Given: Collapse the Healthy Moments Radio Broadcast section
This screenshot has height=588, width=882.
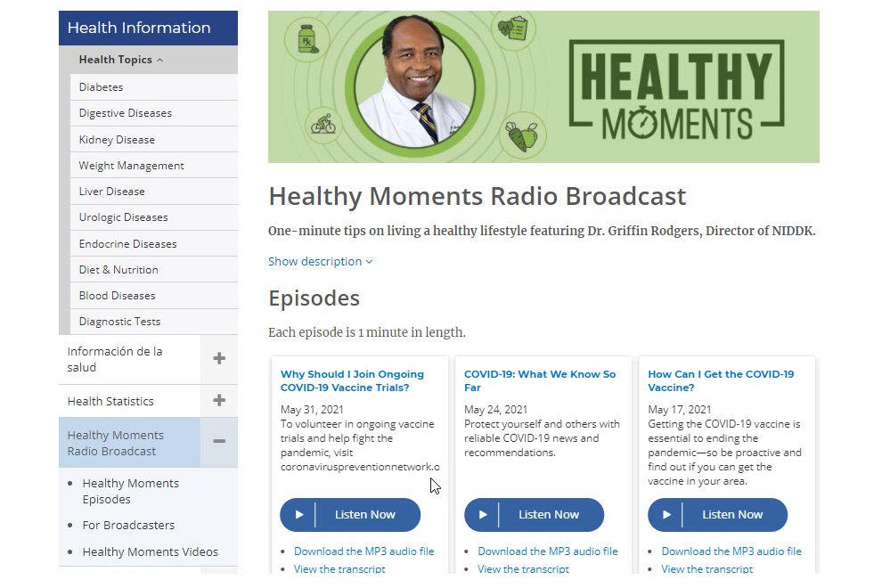Looking at the screenshot, I should (x=218, y=442).
